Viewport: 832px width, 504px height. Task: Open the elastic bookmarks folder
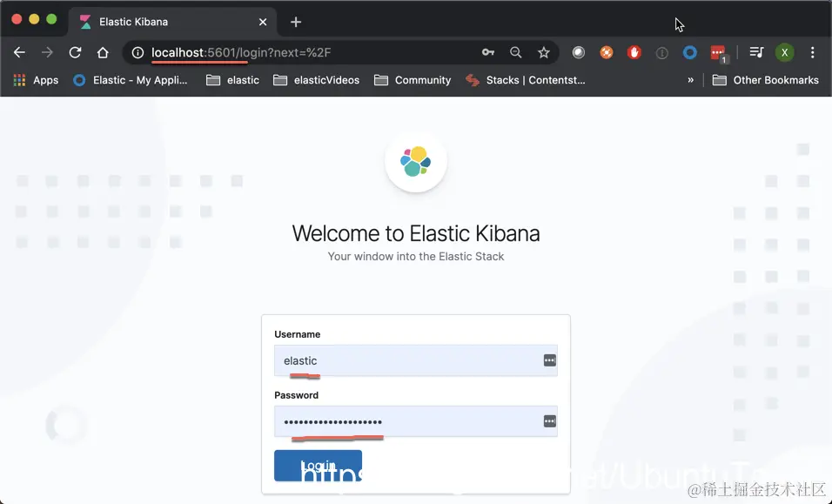coord(233,80)
